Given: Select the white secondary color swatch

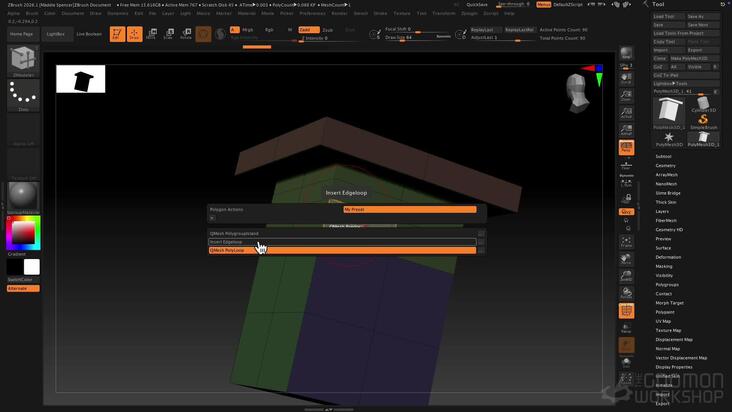Looking at the screenshot, I should tap(32, 267).
